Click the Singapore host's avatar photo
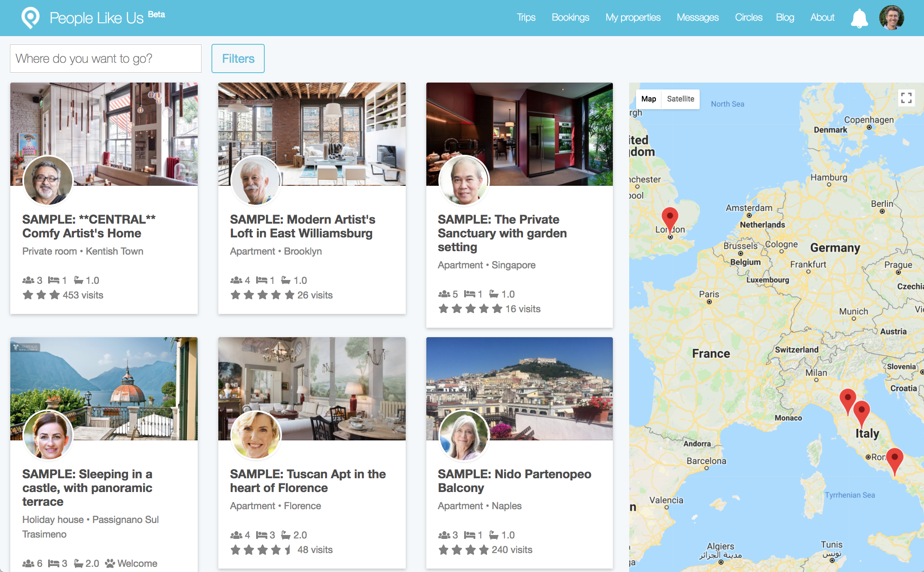The width and height of the screenshot is (924, 572). pos(463,180)
